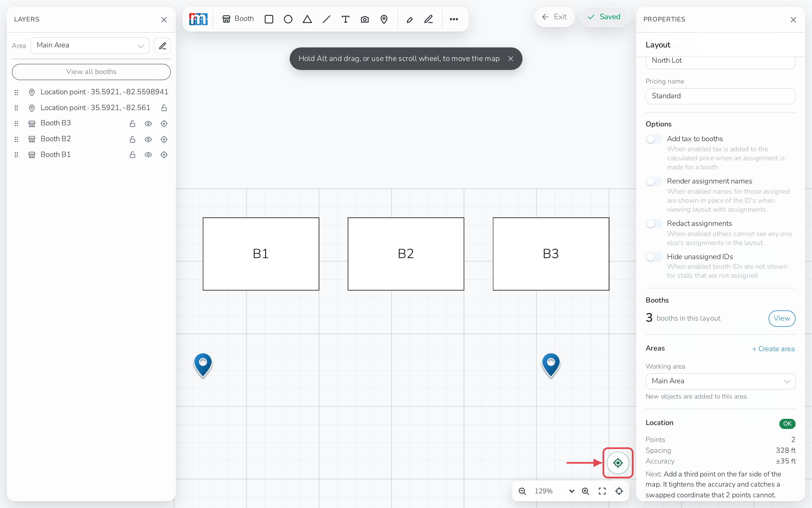Lock the Booth B2 layer
812x508 pixels.
[133, 139]
